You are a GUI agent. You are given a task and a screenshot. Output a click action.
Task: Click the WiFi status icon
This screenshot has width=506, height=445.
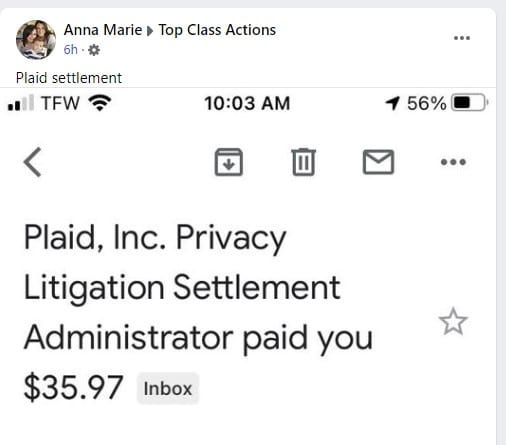100,103
